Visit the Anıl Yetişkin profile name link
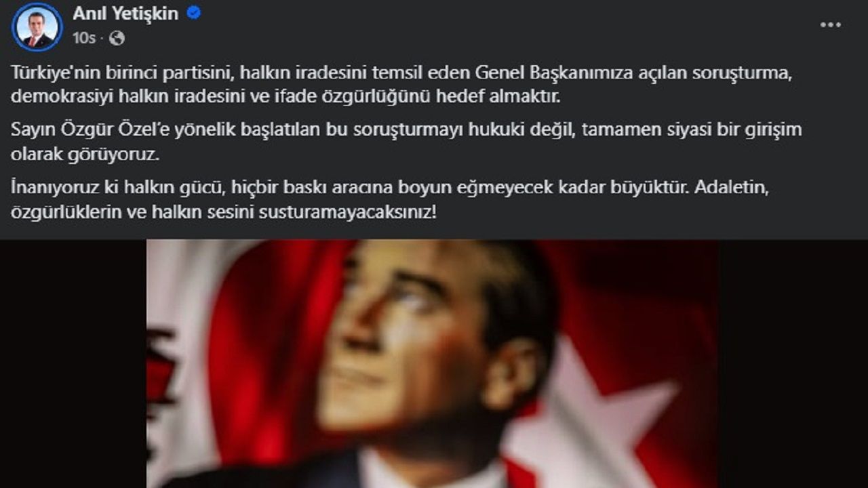 (125, 14)
